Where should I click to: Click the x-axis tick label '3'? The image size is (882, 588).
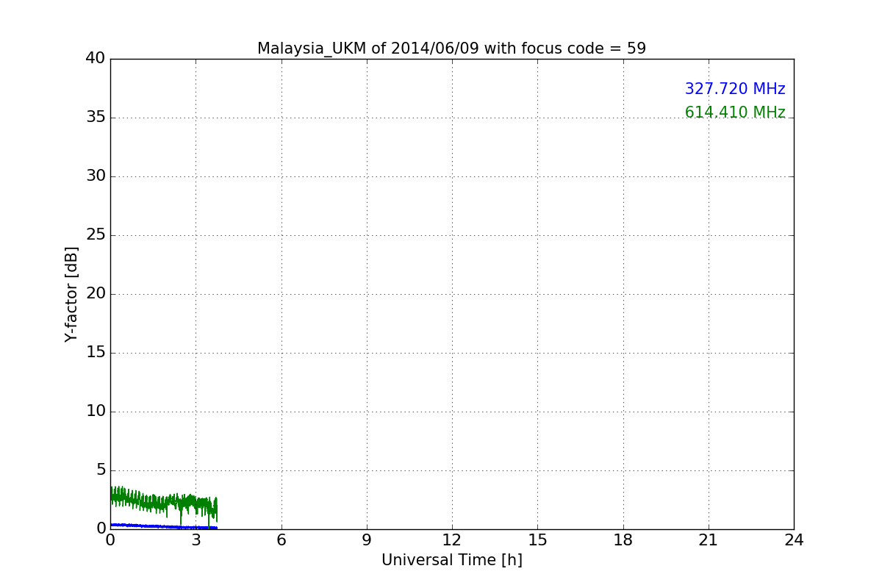tap(196, 540)
